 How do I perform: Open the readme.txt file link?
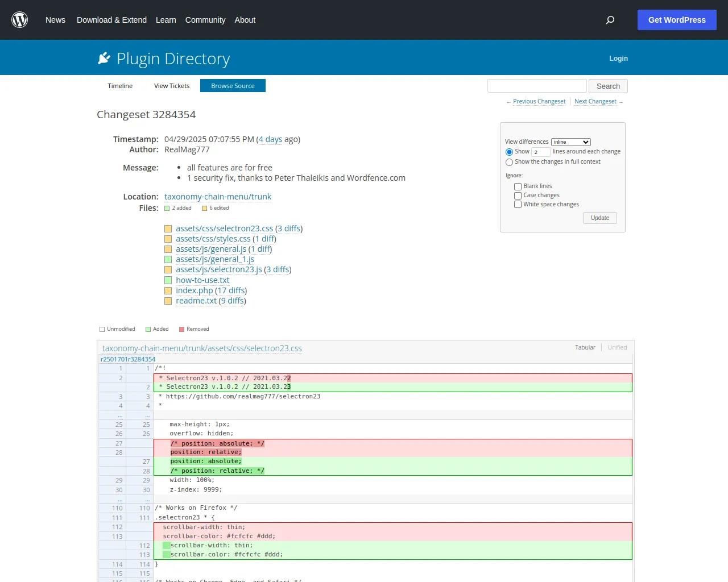(x=196, y=301)
